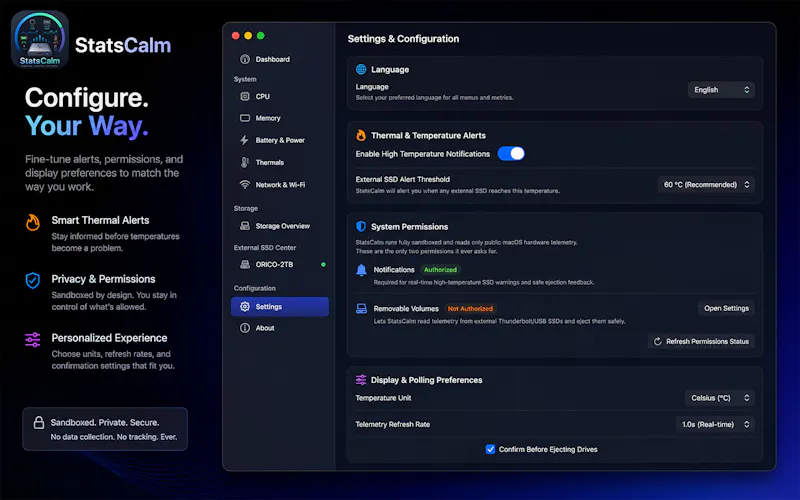This screenshot has width=800, height=500.
Task: Click the shield icon beside System Permissions
Action: point(361,226)
